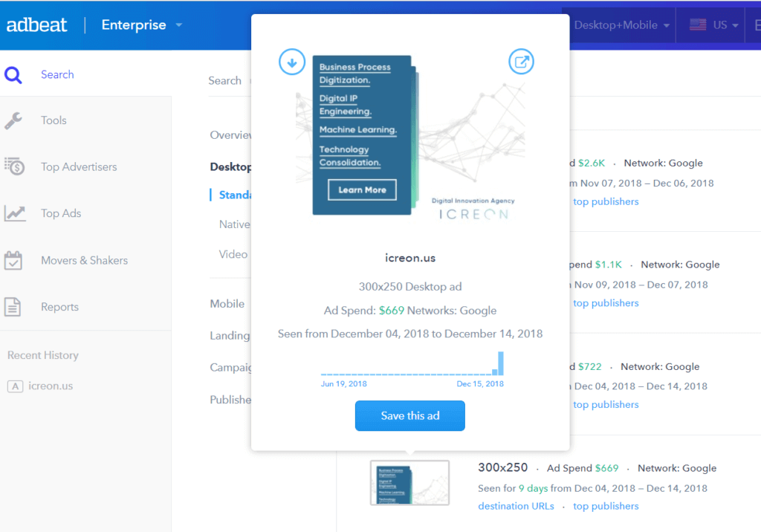Download the ad using the arrow icon
Screen dimensions: 761x532
292,62
